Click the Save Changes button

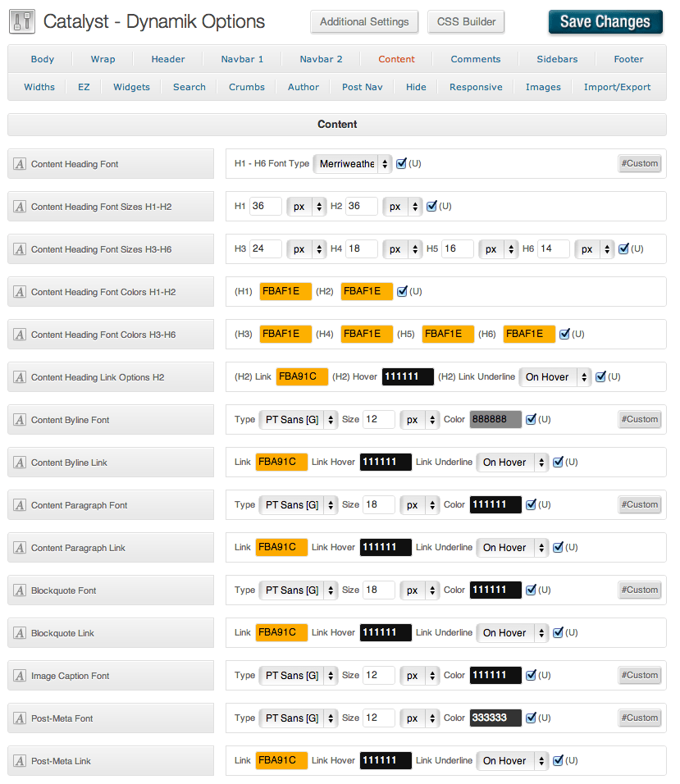pos(605,22)
